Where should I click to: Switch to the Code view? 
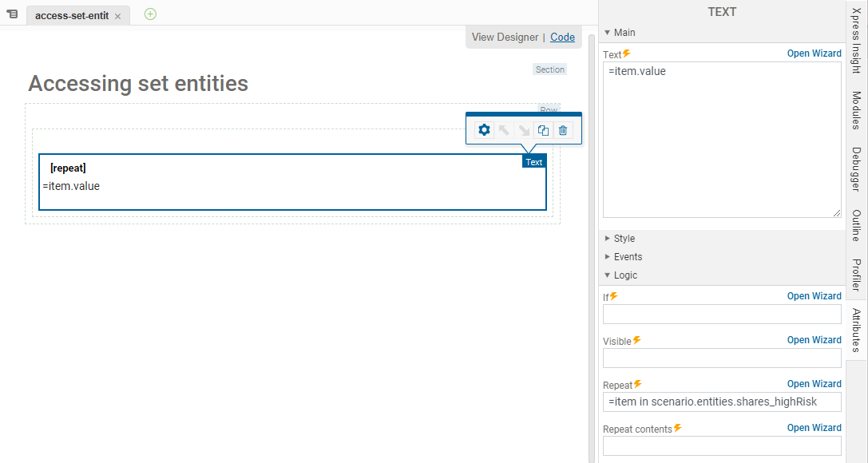(x=562, y=37)
